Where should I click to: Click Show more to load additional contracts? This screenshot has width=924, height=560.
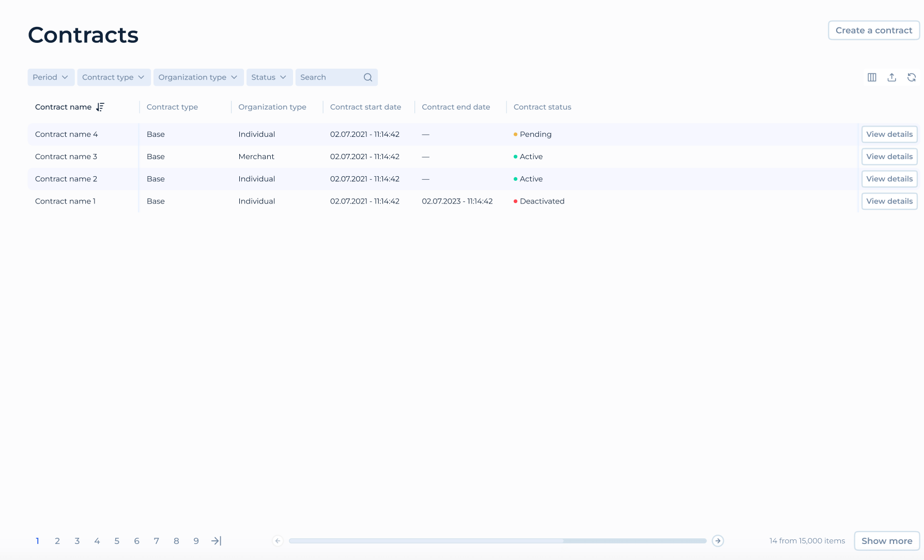coord(886,541)
